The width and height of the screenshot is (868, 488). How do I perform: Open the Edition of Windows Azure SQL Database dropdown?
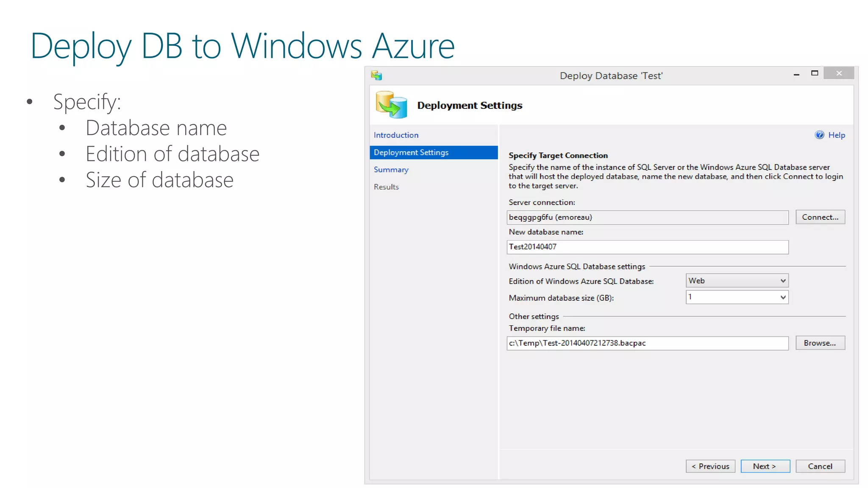tap(737, 280)
